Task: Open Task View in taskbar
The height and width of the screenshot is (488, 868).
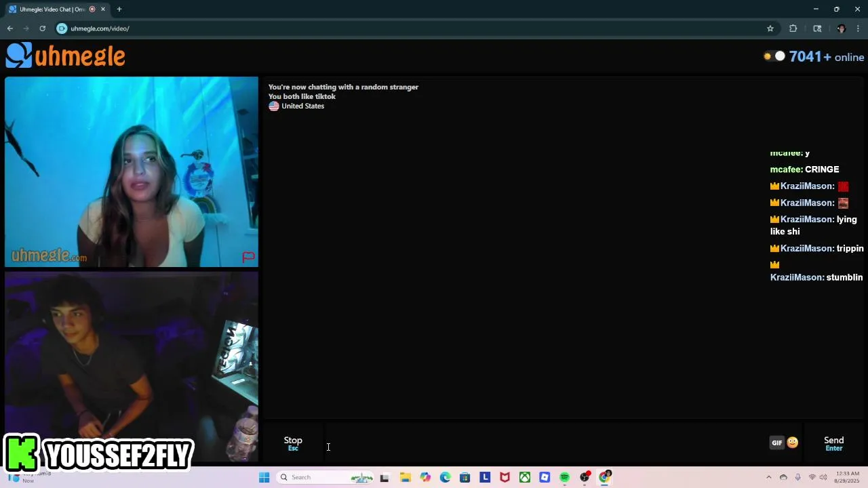Action: click(x=384, y=477)
